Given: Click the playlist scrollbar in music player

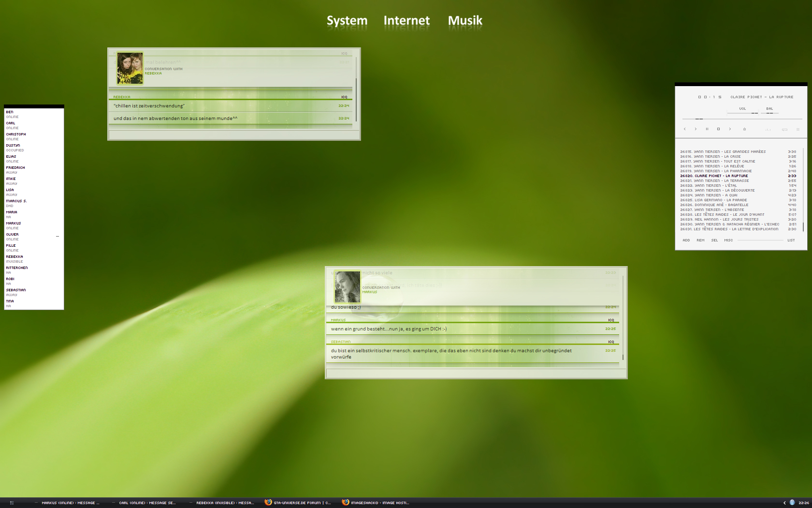Looking at the screenshot, I should click(803, 190).
